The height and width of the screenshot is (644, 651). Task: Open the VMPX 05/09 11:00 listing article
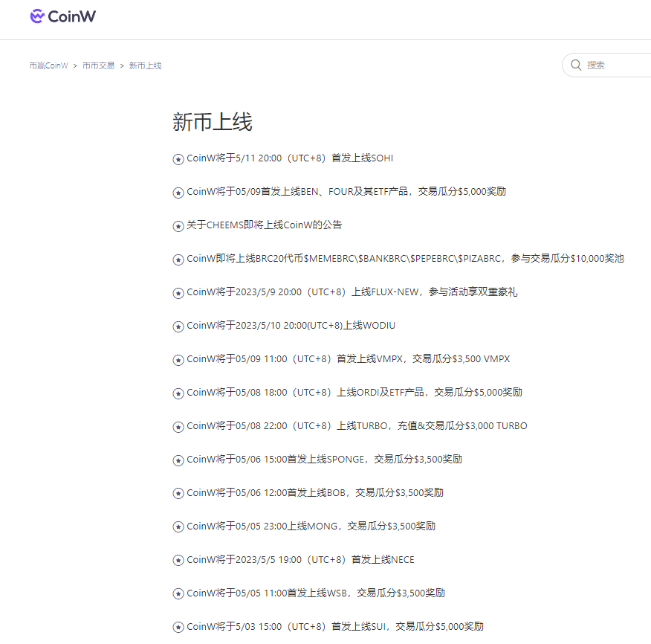(348, 359)
